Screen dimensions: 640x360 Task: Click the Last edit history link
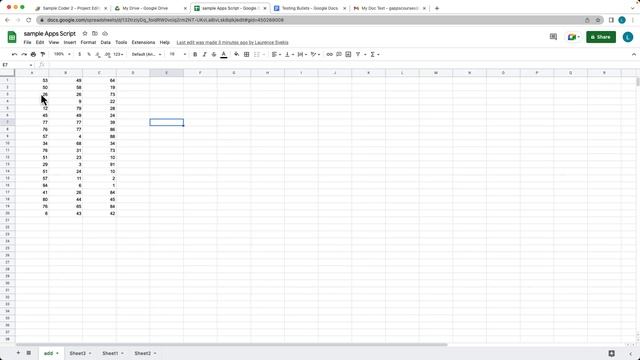232,42
